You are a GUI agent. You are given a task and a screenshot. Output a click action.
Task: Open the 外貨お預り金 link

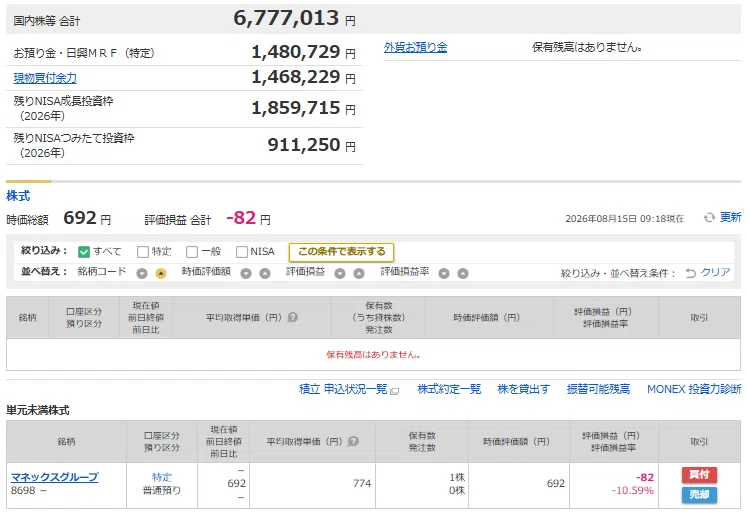(416, 47)
